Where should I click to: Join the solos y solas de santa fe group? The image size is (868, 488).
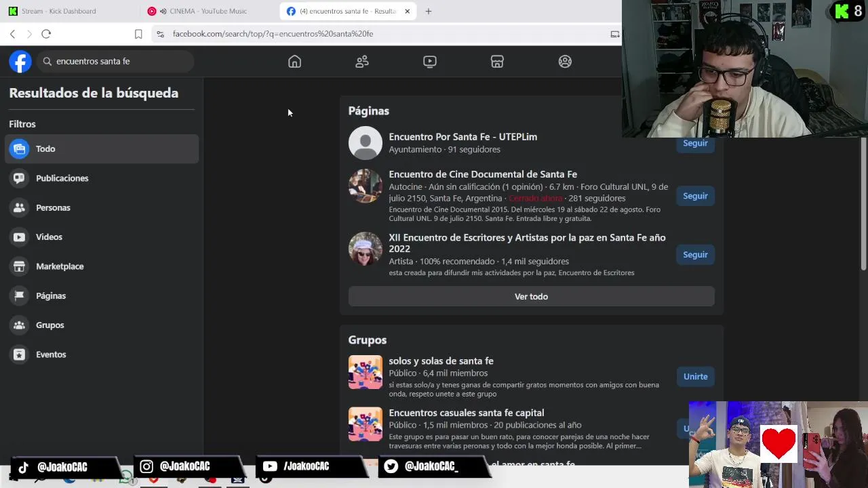[x=695, y=377]
